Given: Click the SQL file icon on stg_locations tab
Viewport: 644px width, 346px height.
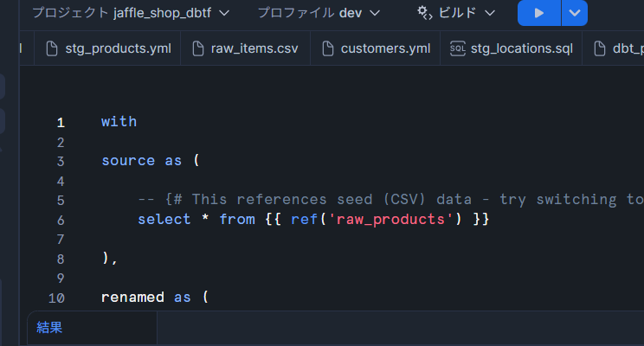Looking at the screenshot, I should pyautogui.click(x=458, y=48).
